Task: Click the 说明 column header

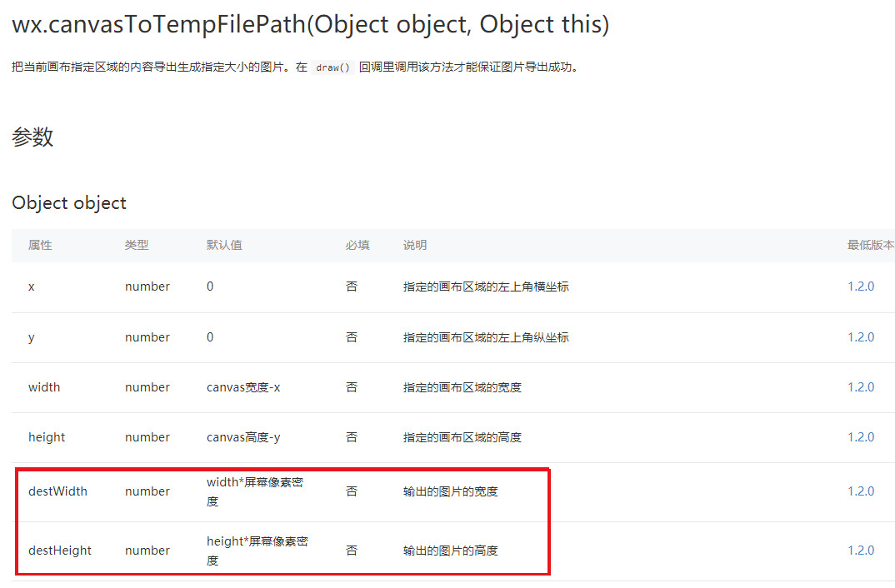Action: 415,245
